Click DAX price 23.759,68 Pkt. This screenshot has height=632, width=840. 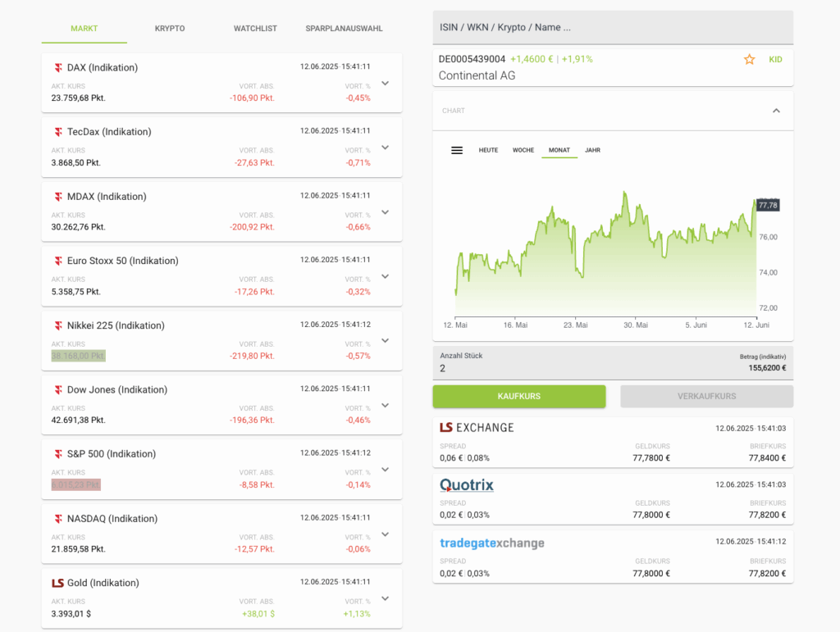[x=78, y=98]
